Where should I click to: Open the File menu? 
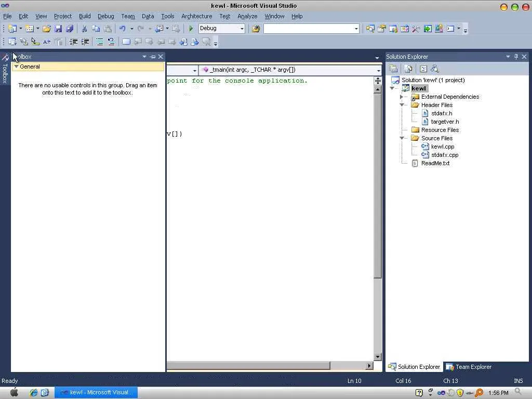click(7, 16)
